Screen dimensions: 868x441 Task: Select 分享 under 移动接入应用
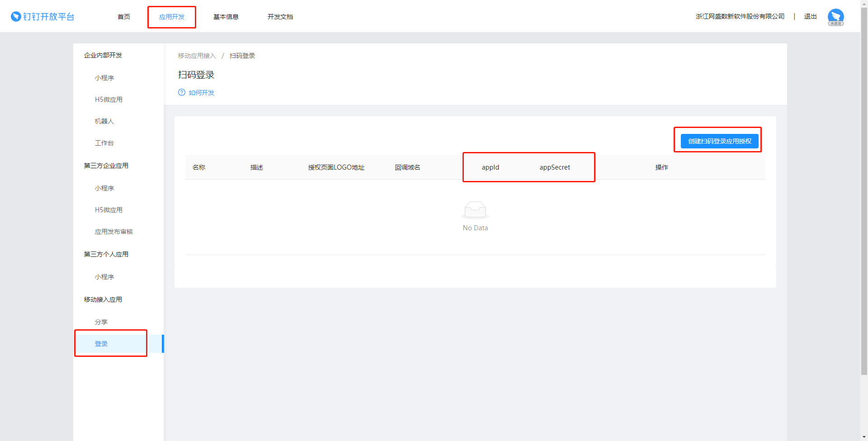click(101, 322)
